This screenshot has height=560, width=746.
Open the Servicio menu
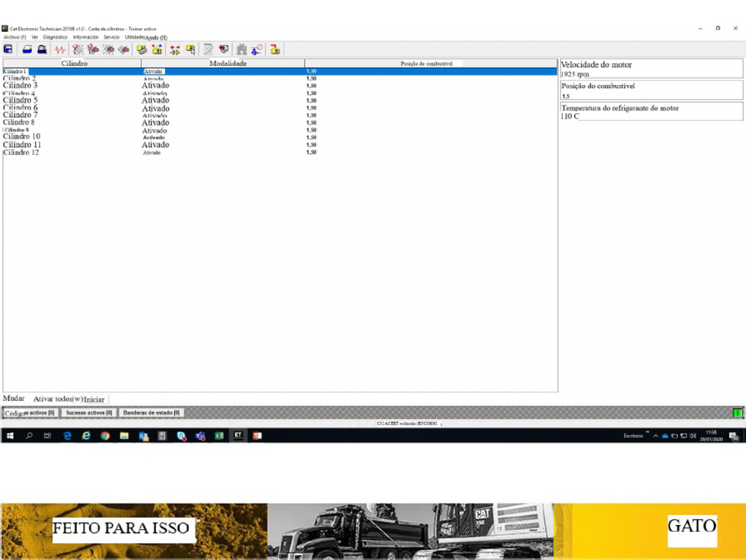click(x=111, y=37)
